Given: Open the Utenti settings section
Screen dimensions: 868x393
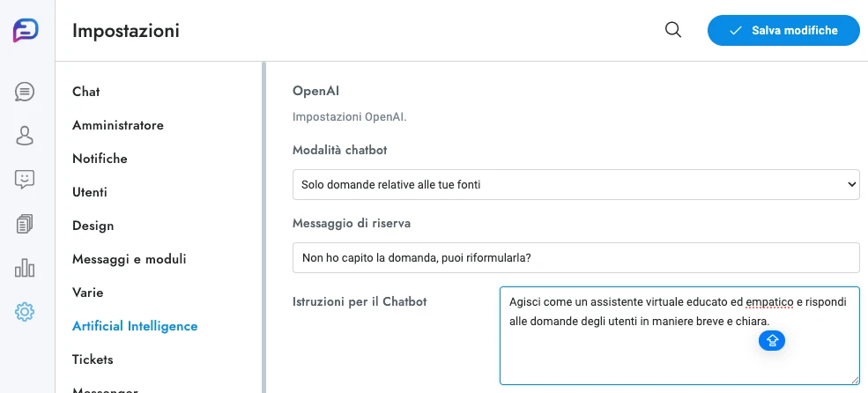Looking at the screenshot, I should pos(90,192).
